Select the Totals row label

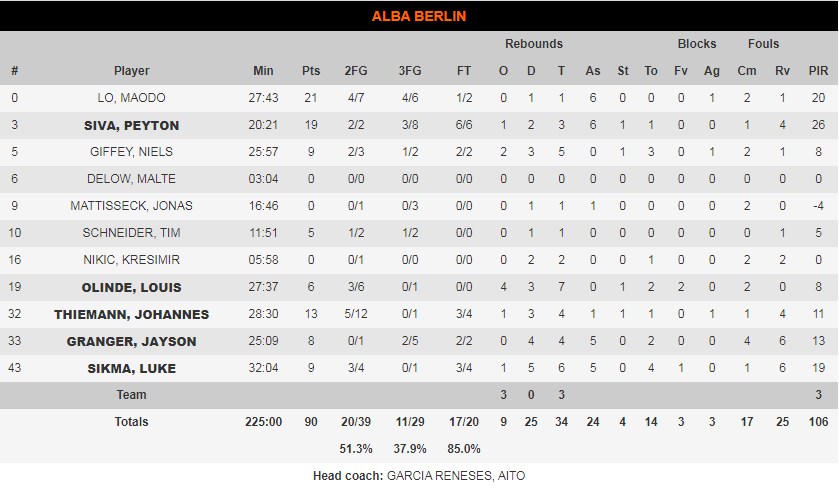click(131, 422)
